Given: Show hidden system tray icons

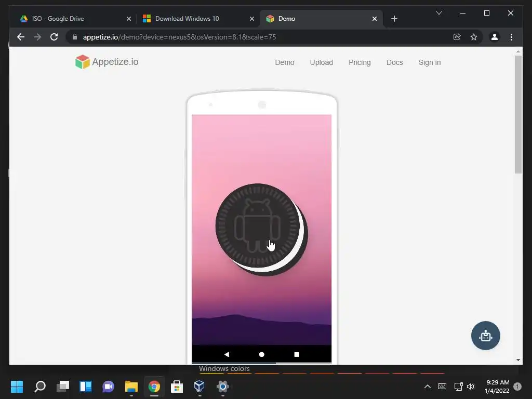Looking at the screenshot, I should point(428,387).
